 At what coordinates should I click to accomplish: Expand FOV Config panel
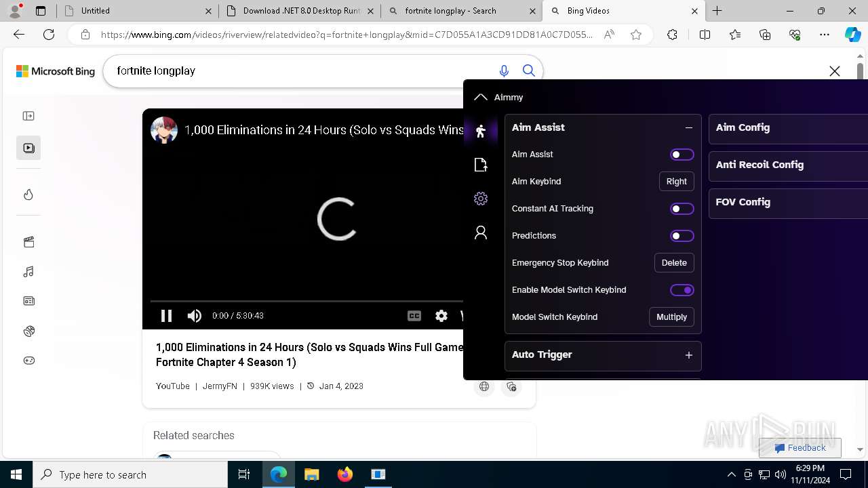(x=788, y=202)
